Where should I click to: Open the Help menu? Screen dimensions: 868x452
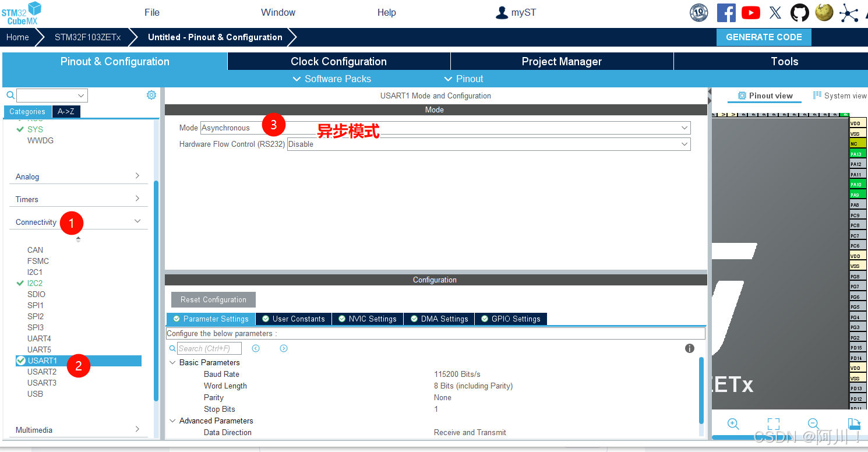(387, 12)
